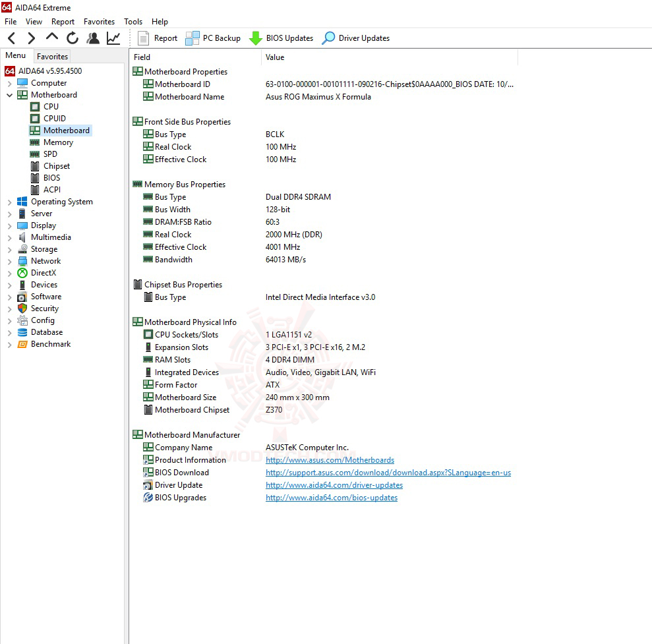
Task: Click the DirectX Xbox icon
Action: (x=22, y=273)
